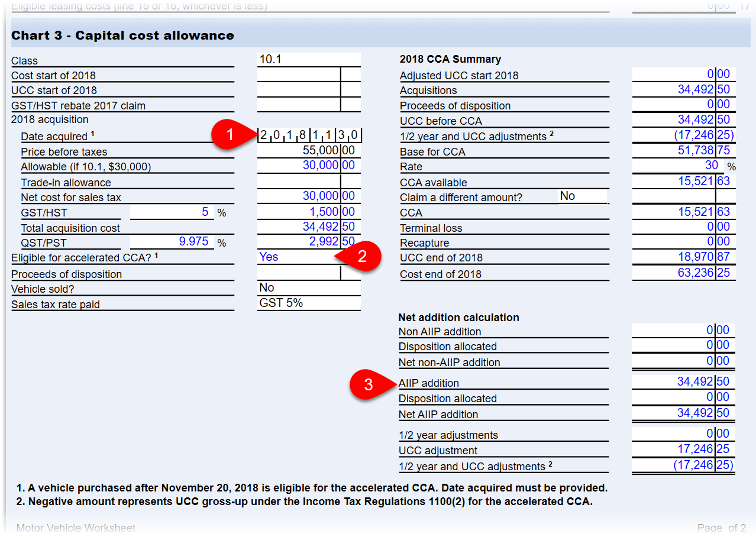Click the Class field showing 10.1
This screenshot has height=537, width=756.
[x=309, y=59]
